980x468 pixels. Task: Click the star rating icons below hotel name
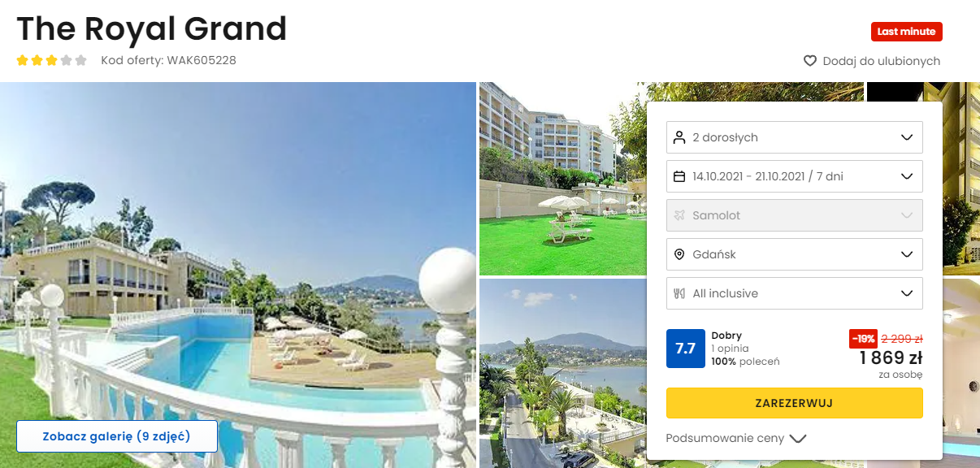click(52, 60)
